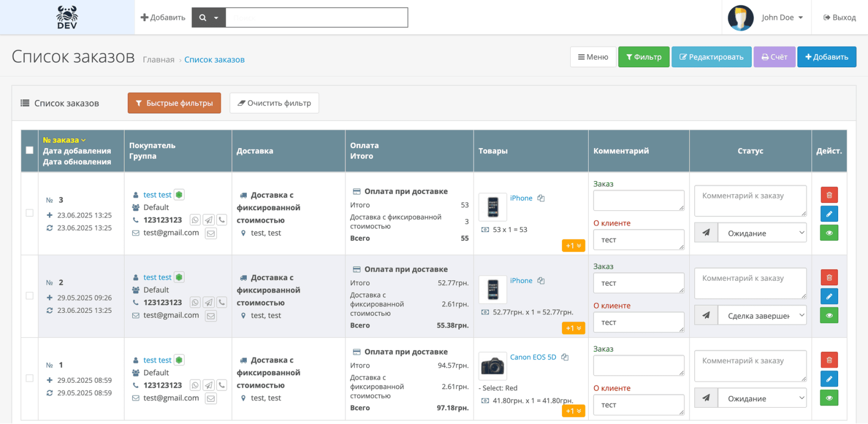868x424 pixels.
Task: Send status for order 2 with plane icon
Action: click(706, 315)
